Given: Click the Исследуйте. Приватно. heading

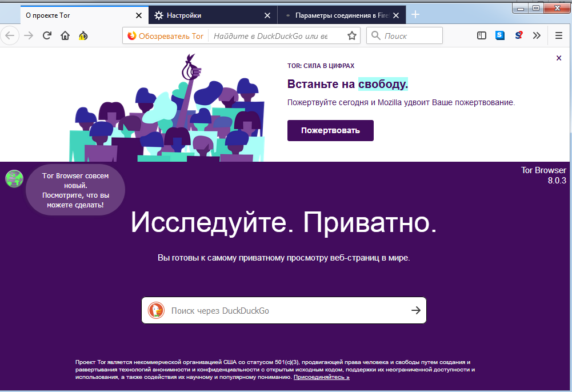Looking at the screenshot, I should coord(284,222).
